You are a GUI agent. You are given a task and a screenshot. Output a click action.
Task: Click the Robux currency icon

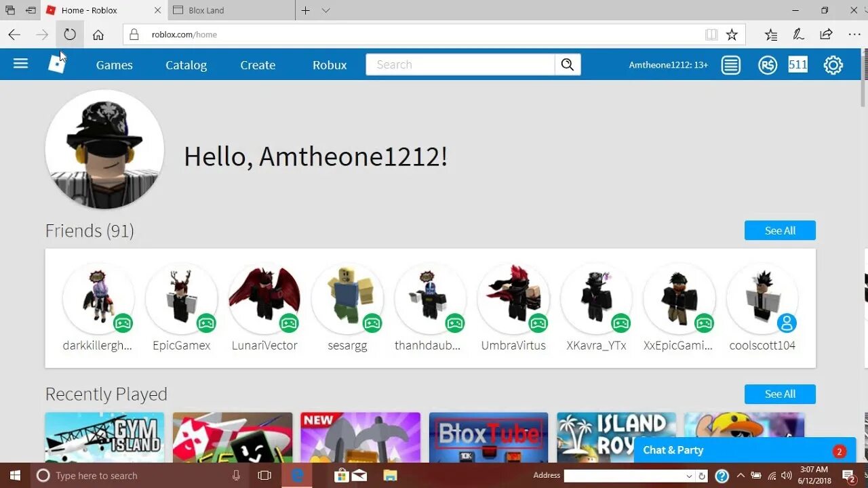click(x=768, y=65)
